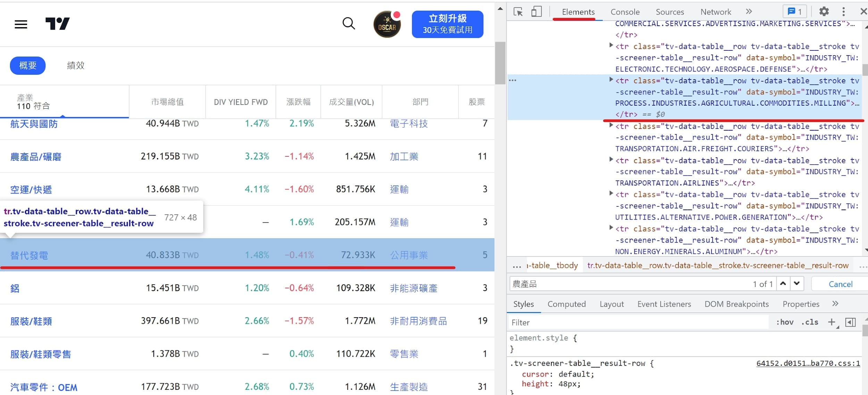Switch to the DOM Breakpoints tab
The height and width of the screenshot is (395, 868).
click(736, 304)
